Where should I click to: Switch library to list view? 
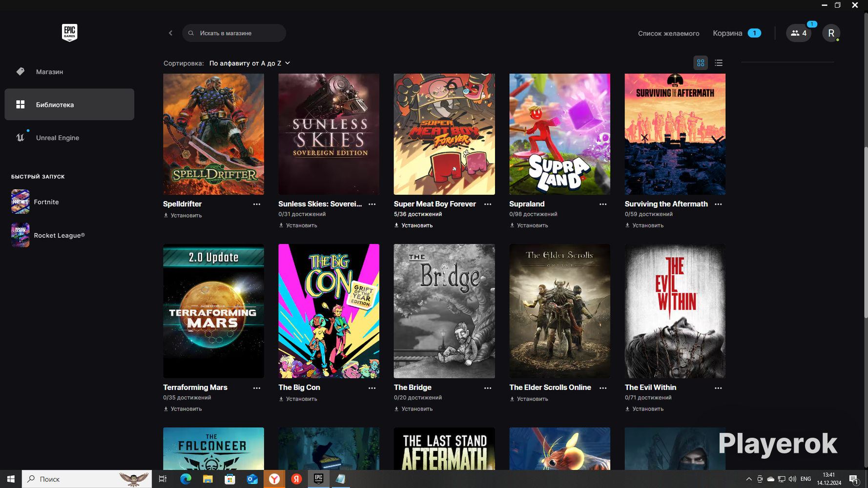(x=719, y=63)
